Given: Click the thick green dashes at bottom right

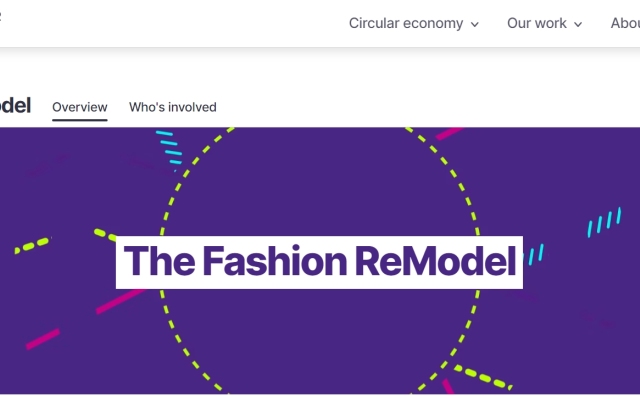Looking at the screenshot, I should [x=483, y=377].
